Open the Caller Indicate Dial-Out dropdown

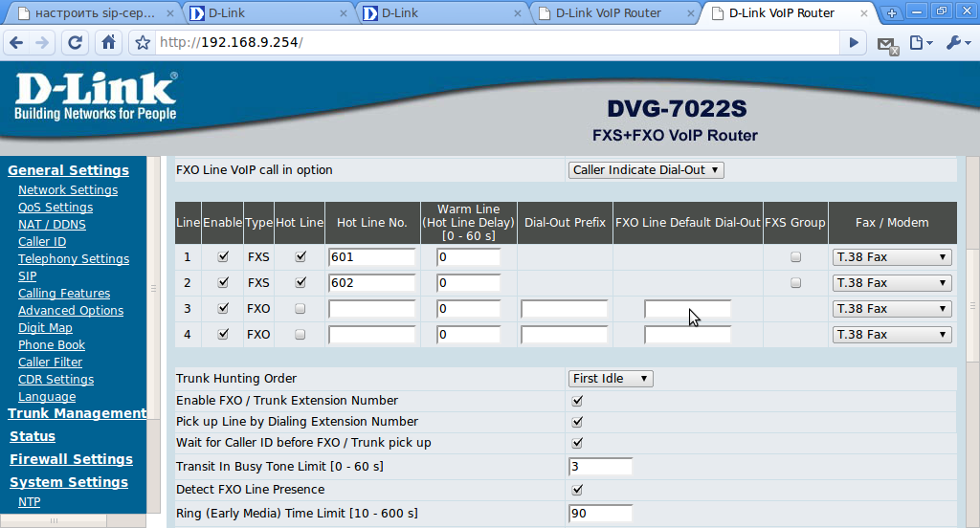(x=646, y=170)
